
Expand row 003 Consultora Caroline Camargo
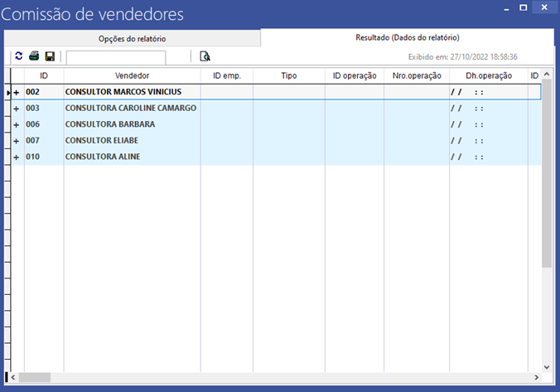pos(16,109)
